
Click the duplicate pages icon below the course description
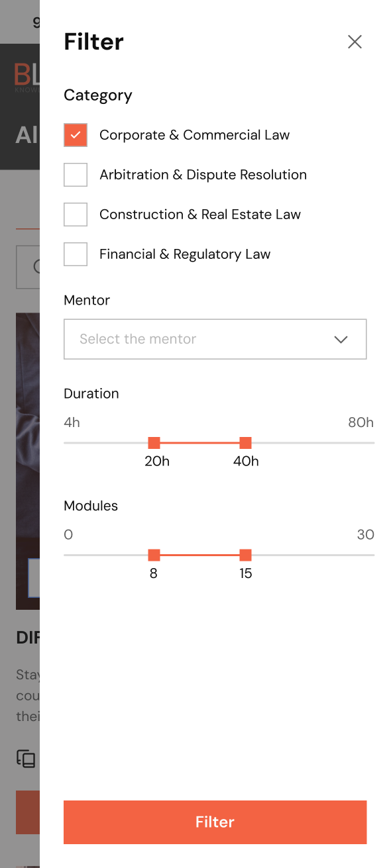click(25, 759)
